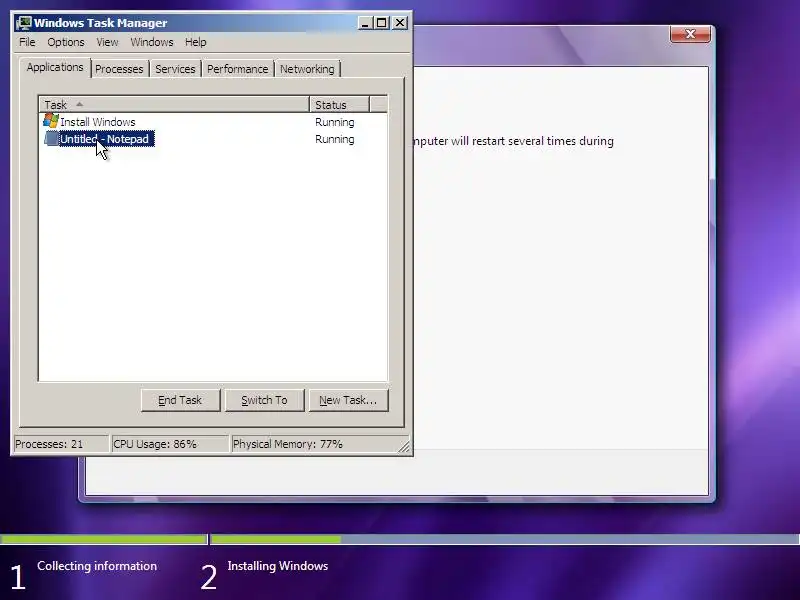Click the Task Manager title bar icon
Image resolution: width=800 pixels, height=600 pixels.
pyautogui.click(x=24, y=23)
